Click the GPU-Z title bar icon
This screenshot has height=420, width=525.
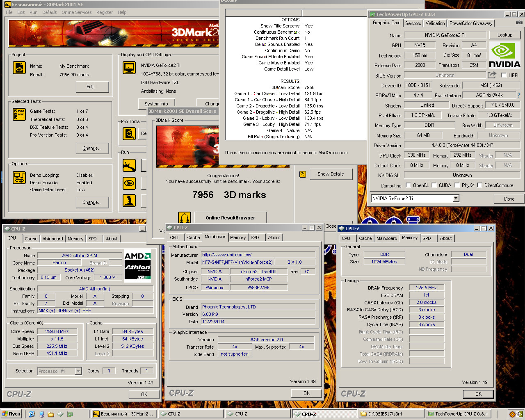[372, 14]
